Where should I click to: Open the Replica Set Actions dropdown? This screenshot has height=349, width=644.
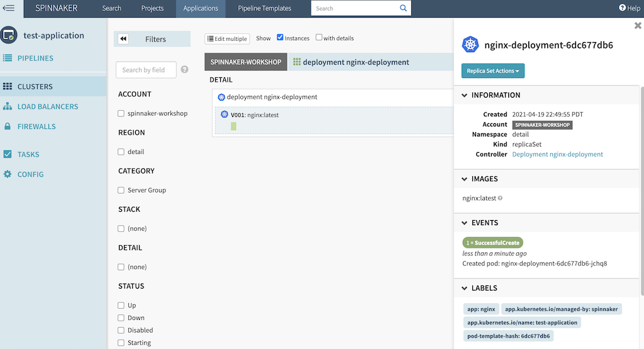493,70
